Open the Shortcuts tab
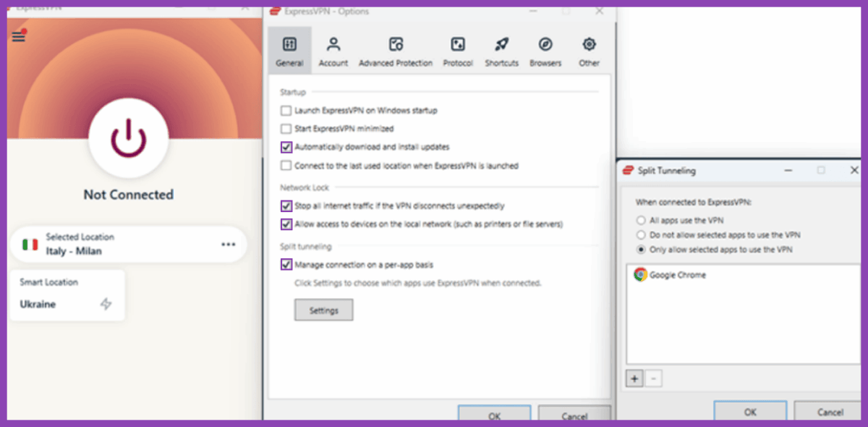 tap(502, 51)
